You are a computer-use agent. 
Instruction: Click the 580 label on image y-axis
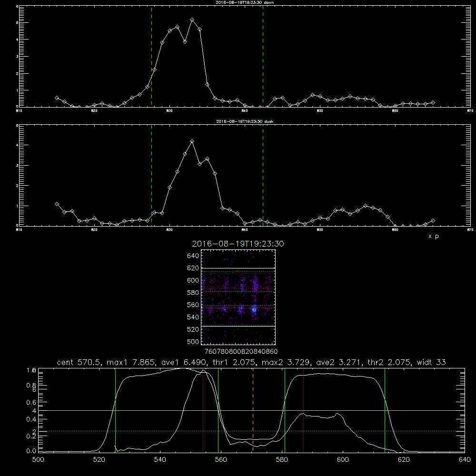pos(193,293)
